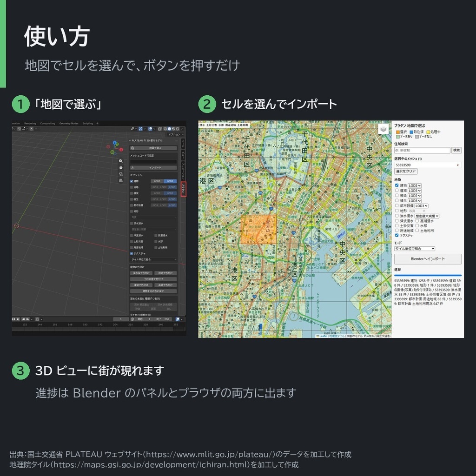This screenshot has height=476, width=476.
Task: Click the blue 進捗 progress bar in the browser
Action: pyautogui.click(x=428, y=275)
